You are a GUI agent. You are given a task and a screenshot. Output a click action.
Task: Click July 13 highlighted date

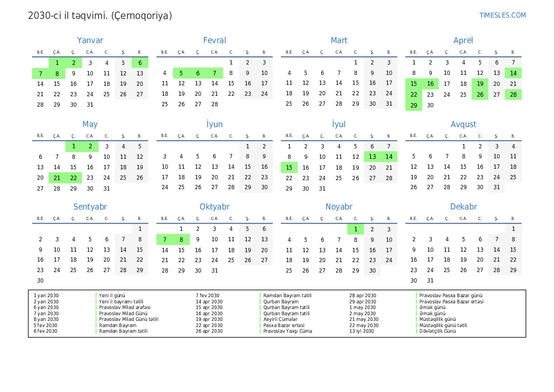[x=372, y=157]
